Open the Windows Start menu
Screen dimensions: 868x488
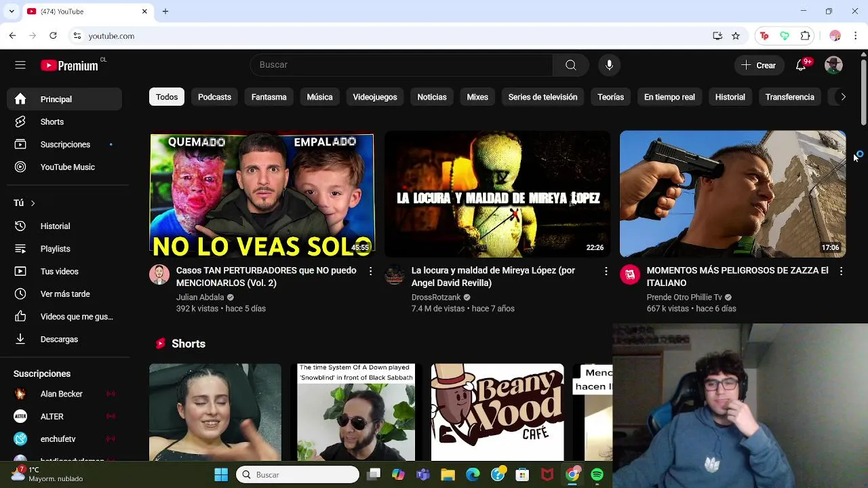[221, 475]
